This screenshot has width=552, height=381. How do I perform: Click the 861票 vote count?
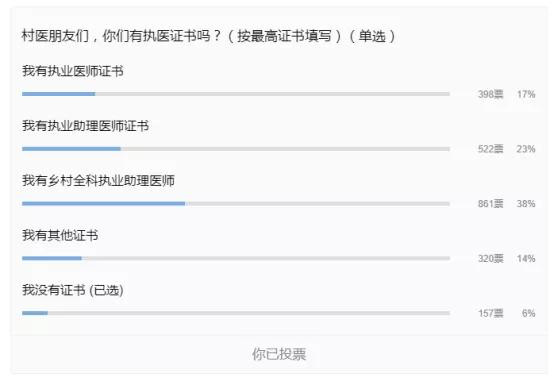[x=490, y=204]
